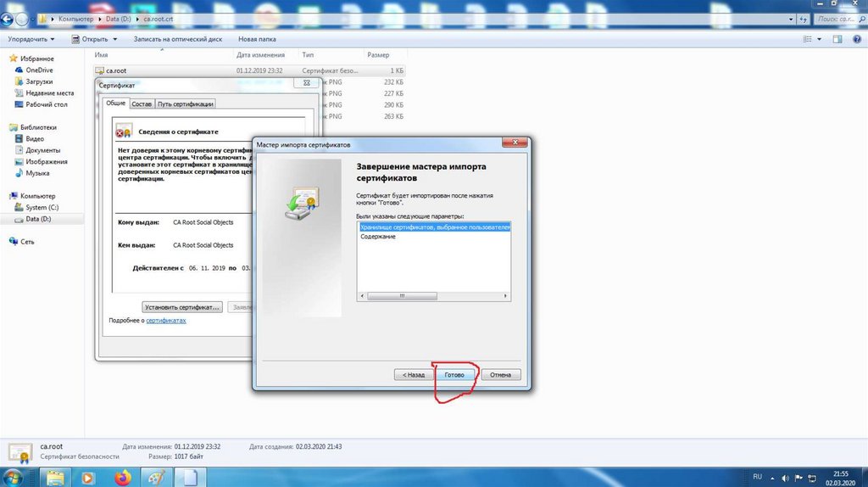The height and width of the screenshot is (487, 868).
Task: Select the Содержание row in parameters list
Action: click(378, 237)
